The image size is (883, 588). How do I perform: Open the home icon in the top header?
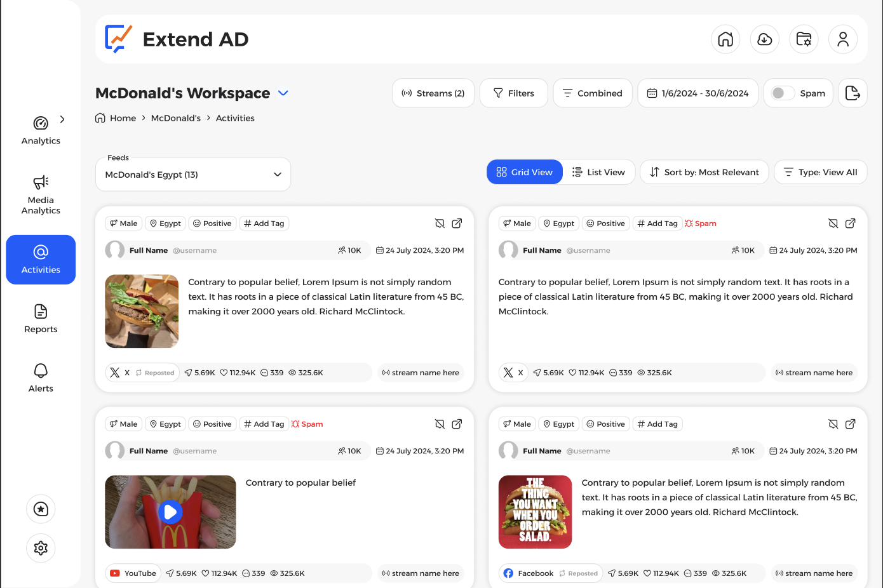click(x=725, y=39)
